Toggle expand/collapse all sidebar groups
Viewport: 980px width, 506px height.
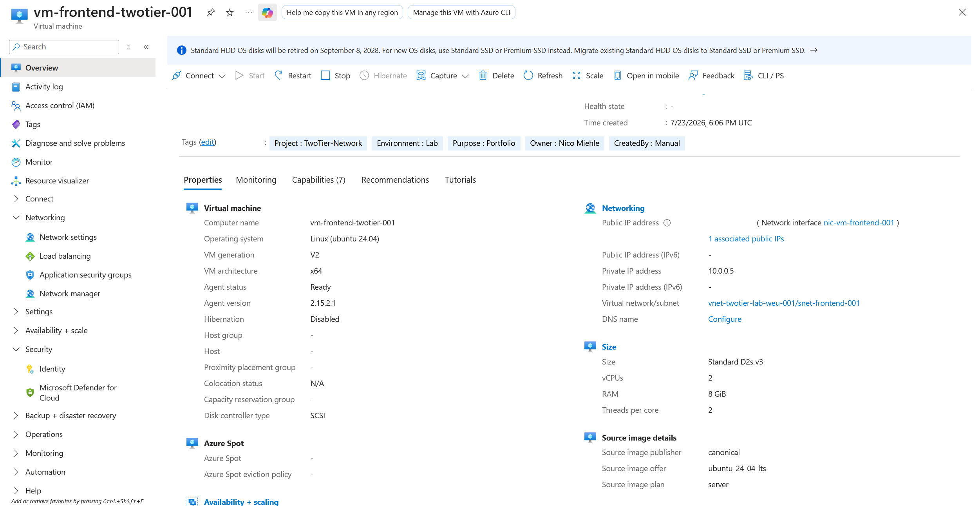(x=128, y=47)
